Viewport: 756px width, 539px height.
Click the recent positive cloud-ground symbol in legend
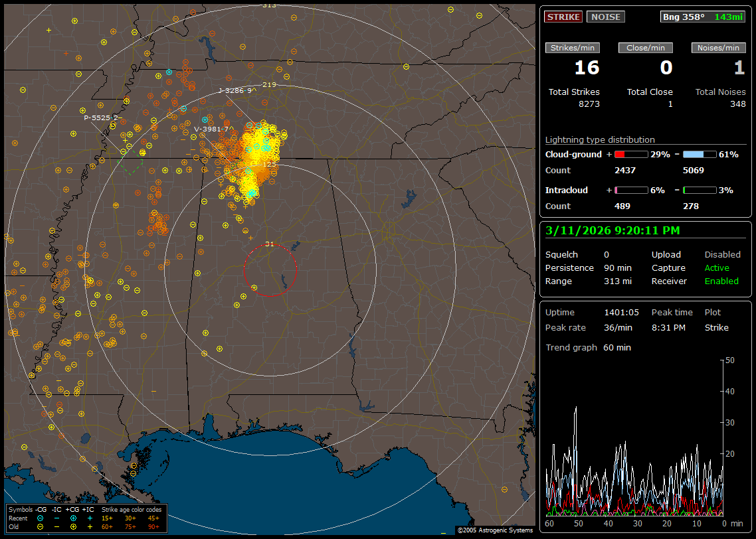[73, 518]
